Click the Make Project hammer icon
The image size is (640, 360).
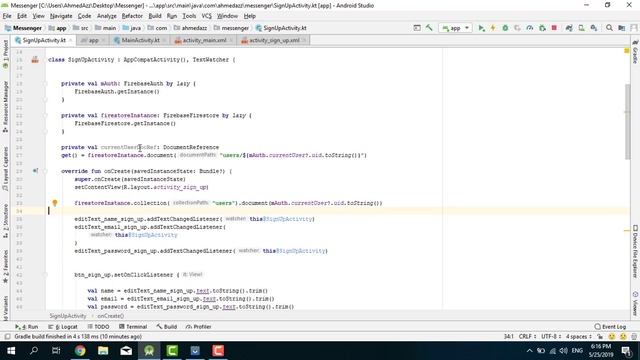[429, 28]
